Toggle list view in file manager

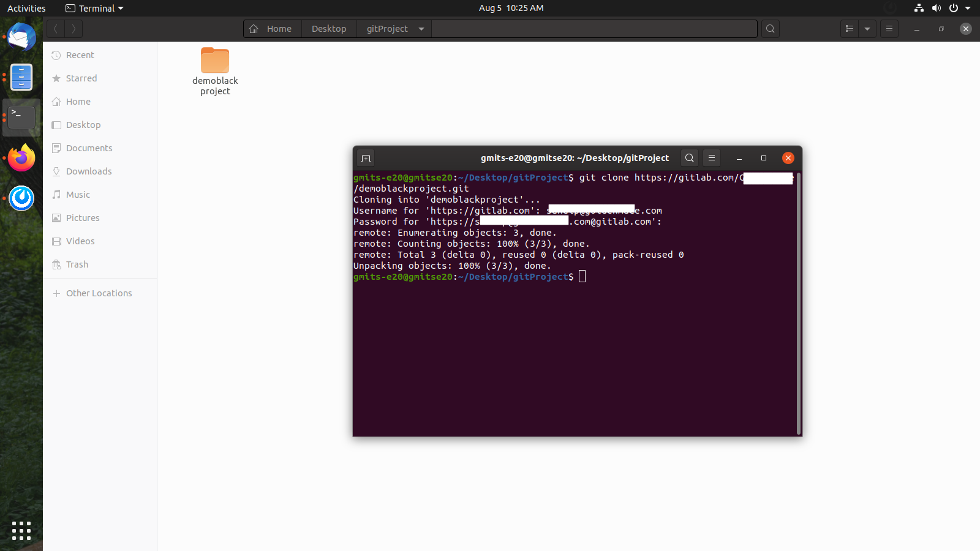(849, 29)
